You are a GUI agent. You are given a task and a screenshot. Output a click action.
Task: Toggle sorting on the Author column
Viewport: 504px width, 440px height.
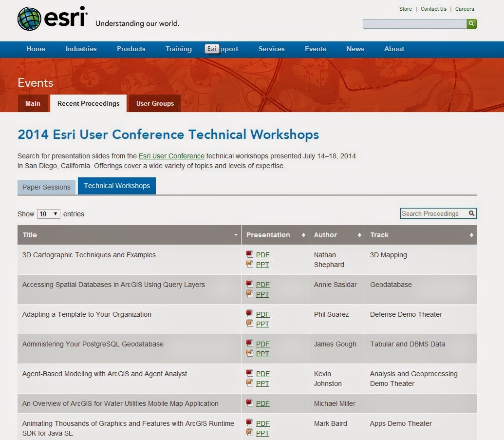coord(359,235)
